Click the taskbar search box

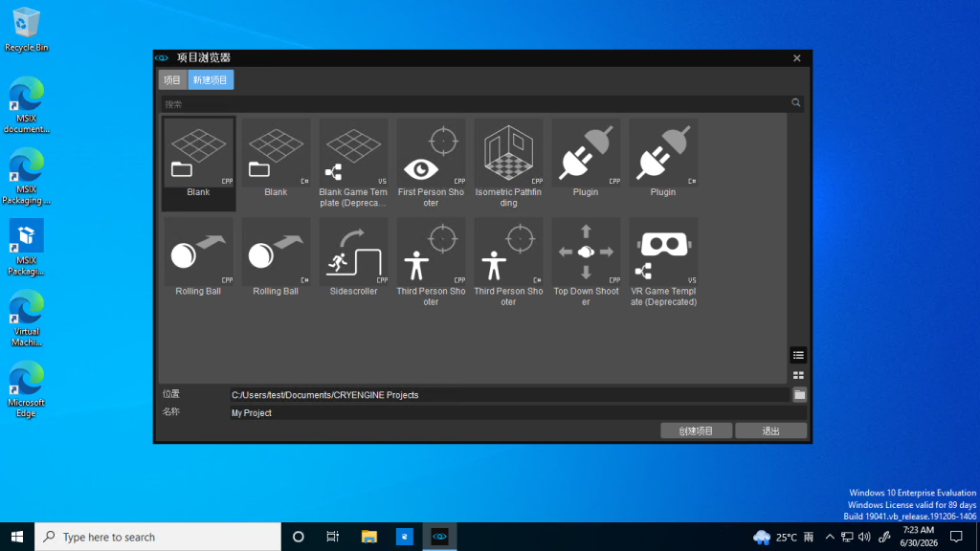158,537
